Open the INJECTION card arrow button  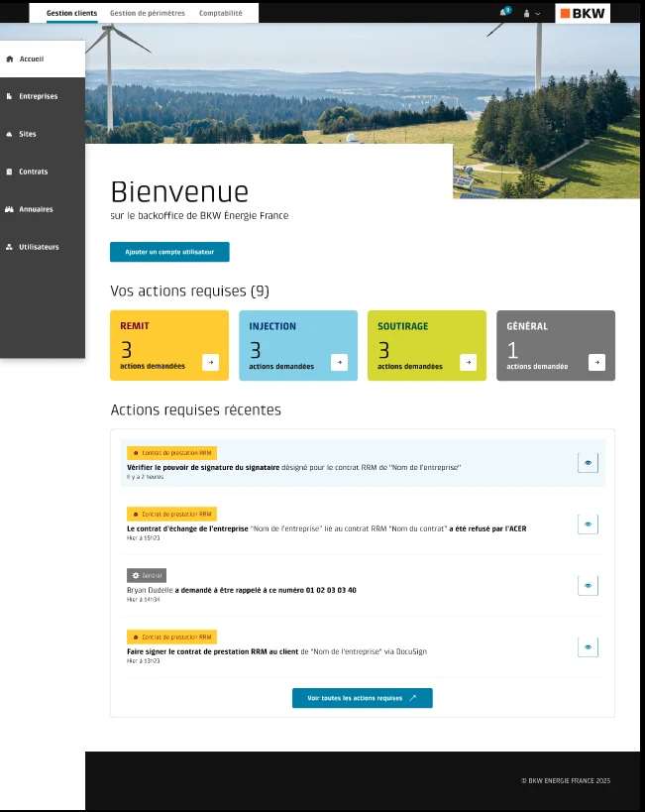pos(340,362)
